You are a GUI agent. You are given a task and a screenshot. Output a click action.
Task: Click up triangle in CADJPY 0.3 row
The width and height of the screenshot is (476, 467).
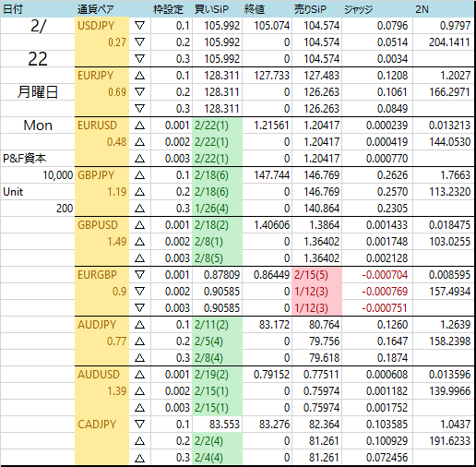tap(139, 458)
